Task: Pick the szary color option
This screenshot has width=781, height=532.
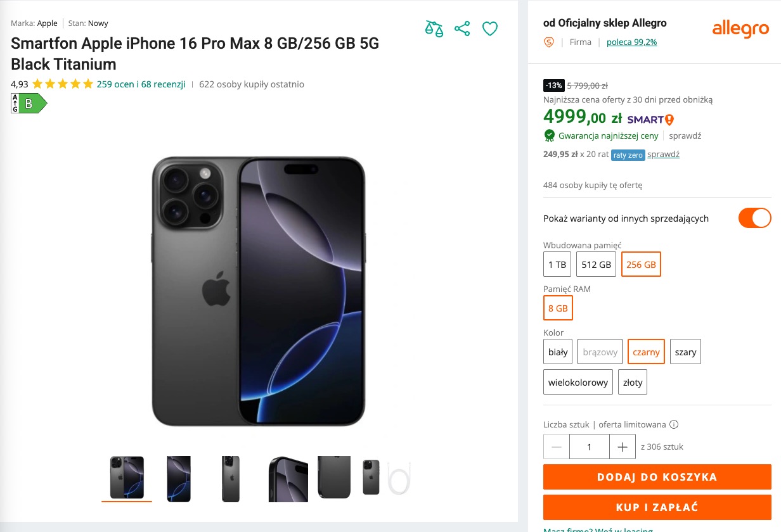Action: [x=685, y=351]
